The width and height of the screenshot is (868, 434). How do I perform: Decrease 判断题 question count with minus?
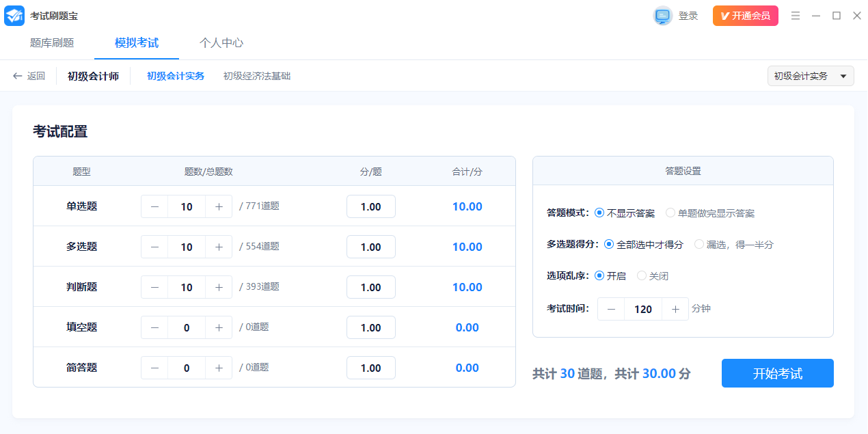pos(154,287)
